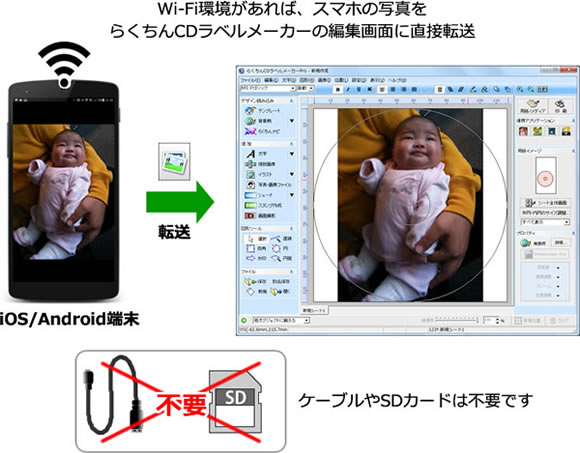Expand the シェープ arrow dropdown
The width and height of the screenshot is (580, 453).
pyautogui.click(x=292, y=195)
